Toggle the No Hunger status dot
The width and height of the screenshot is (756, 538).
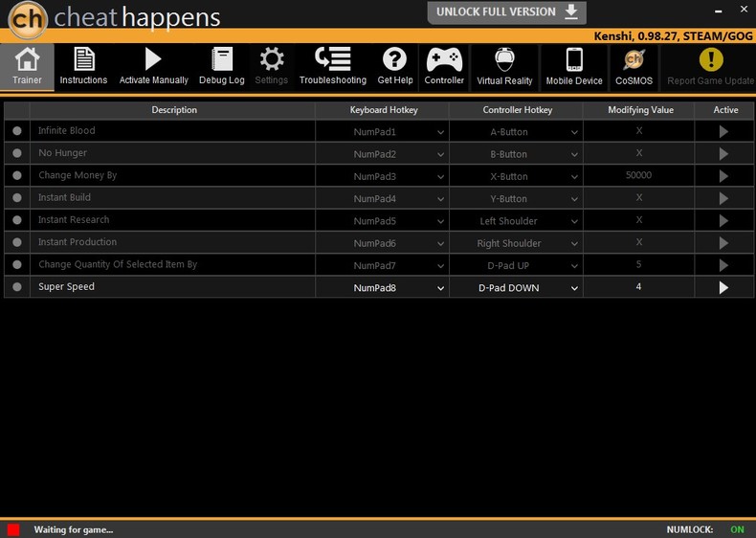point(17,153)
